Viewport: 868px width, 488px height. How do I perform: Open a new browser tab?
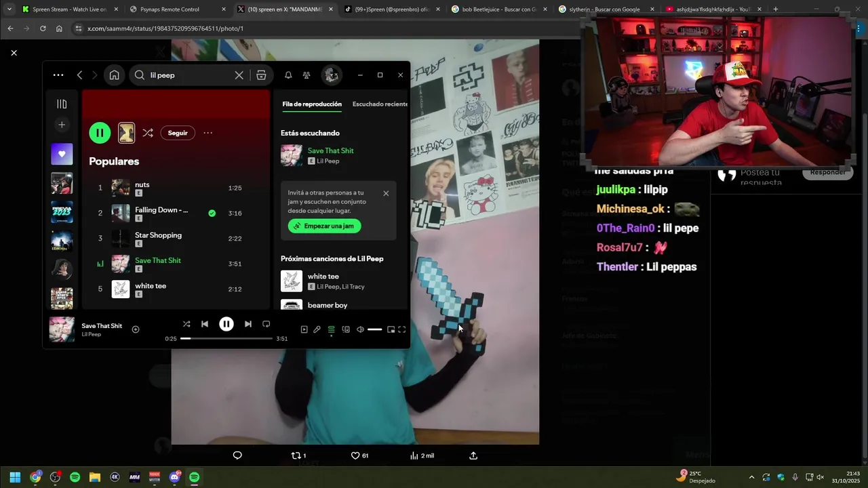click(x=775, y=9)
